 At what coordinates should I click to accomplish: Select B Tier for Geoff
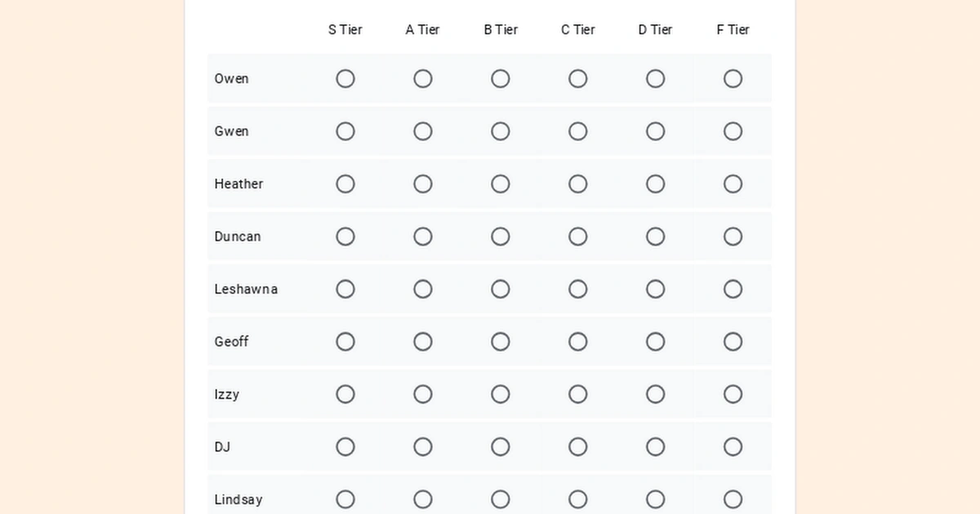tap(500, 342)
